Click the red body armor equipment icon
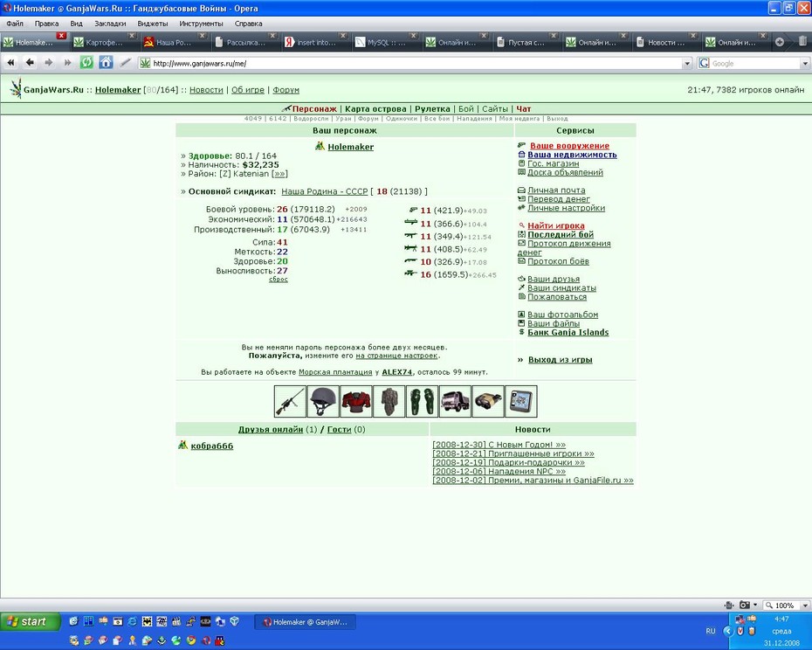The width and height of the screenshot is (812, 650). [x=355, y=401]
